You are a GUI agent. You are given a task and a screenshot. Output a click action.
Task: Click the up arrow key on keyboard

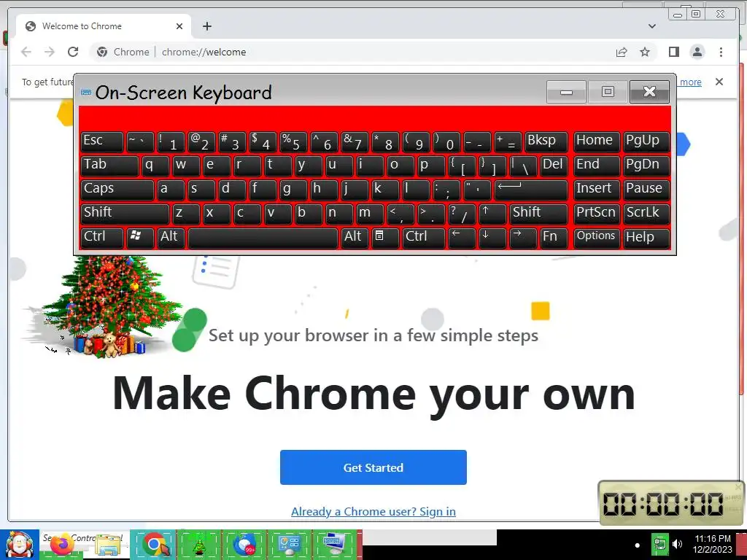(492, 214)
